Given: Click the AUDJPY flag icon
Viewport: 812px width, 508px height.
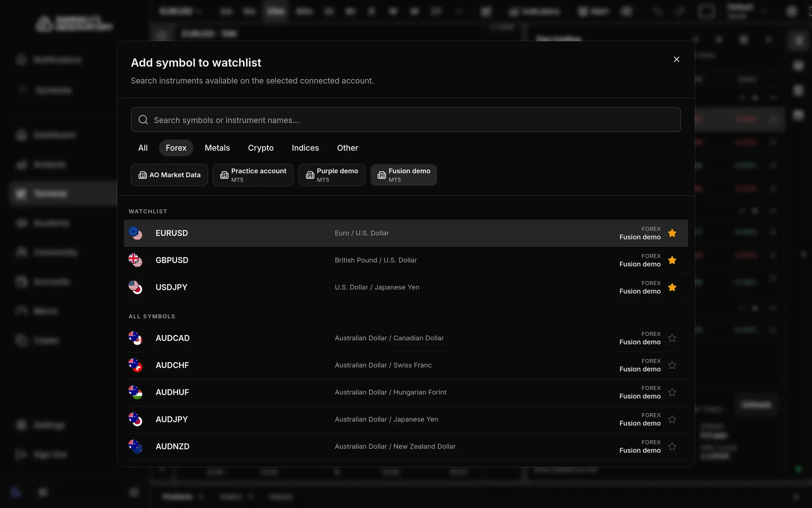Looking at the screenshot, I should pos(135,420).
